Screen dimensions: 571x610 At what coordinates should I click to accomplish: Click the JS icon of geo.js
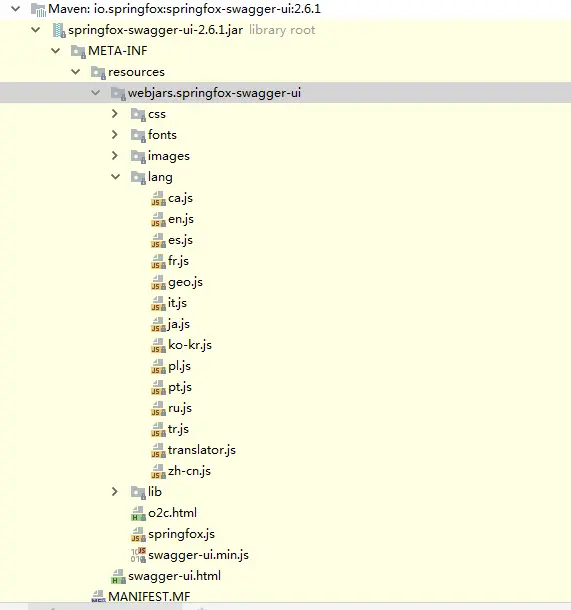click(x=158, y=282)
